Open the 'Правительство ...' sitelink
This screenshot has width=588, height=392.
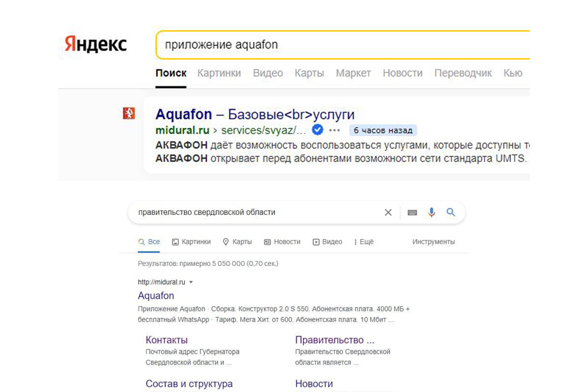335,340
